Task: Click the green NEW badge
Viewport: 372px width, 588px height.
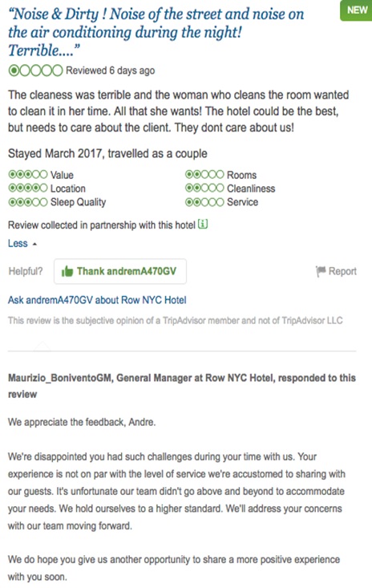Action: coord(356,10)
